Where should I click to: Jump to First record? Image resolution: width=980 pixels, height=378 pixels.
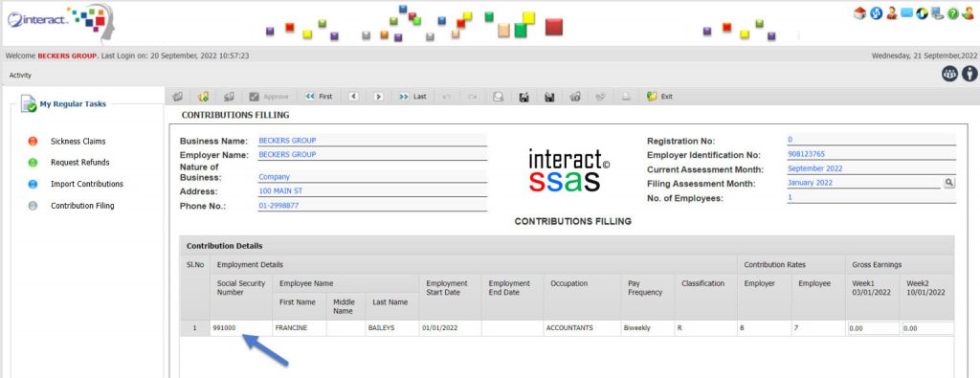tap(318, 97)
